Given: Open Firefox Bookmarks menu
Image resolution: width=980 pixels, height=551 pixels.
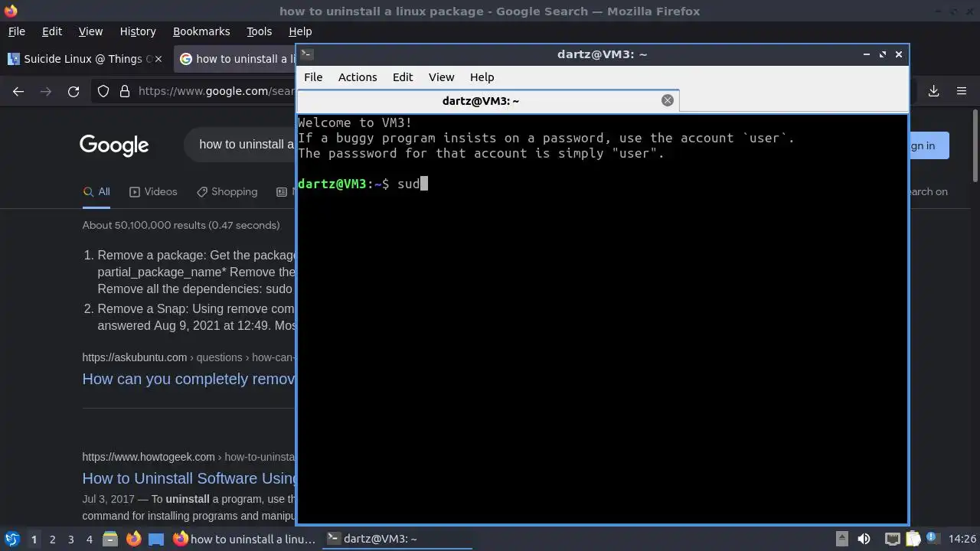Looking at the screenshot, I should (x=201, y=31).
